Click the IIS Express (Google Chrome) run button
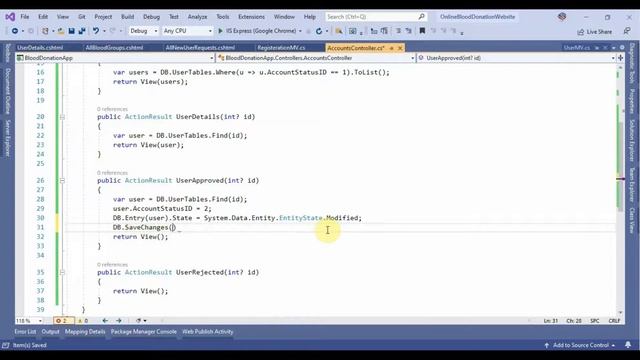Screen dimensions: 640x360 pyautogui.click(x=260, y=31)
